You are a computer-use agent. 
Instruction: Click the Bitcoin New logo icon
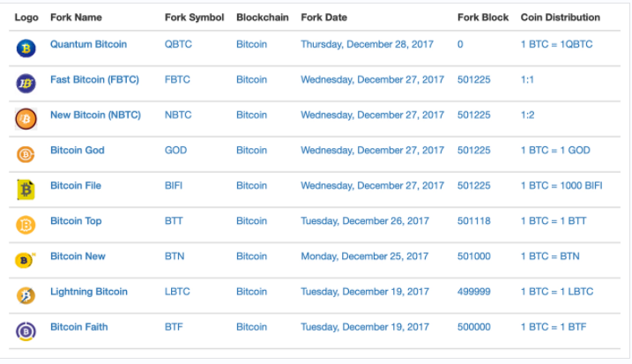coord(26,260)
